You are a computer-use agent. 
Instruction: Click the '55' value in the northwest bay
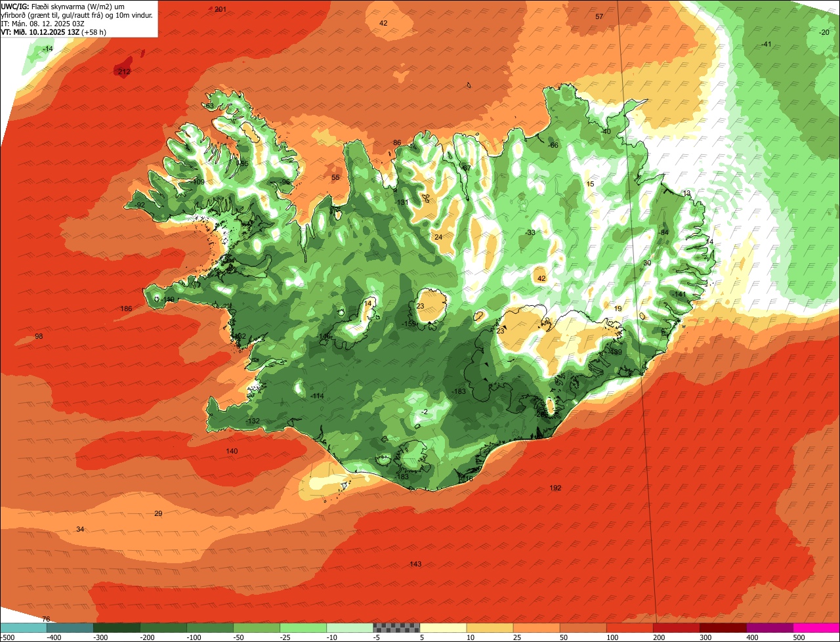pos(335,178)
